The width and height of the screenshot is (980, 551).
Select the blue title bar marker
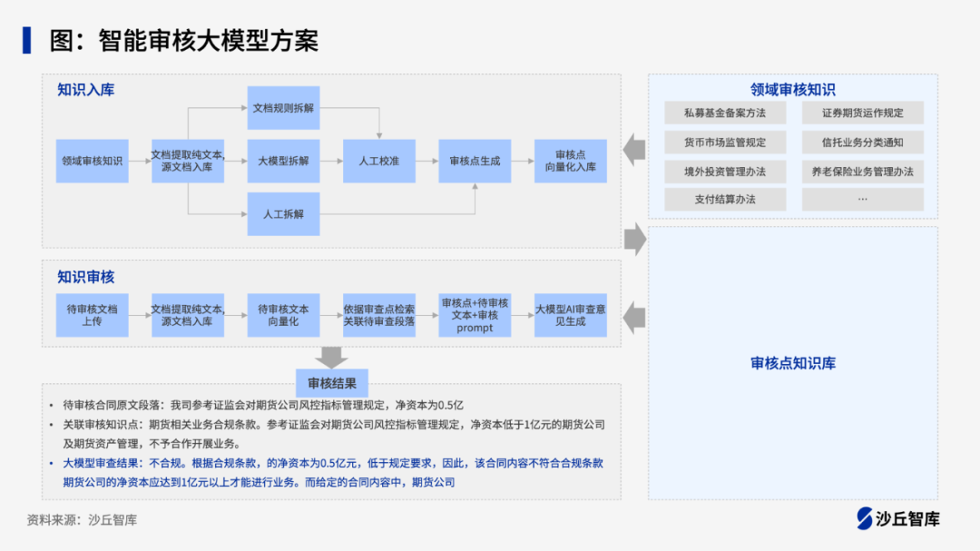[x=26, y=39]
